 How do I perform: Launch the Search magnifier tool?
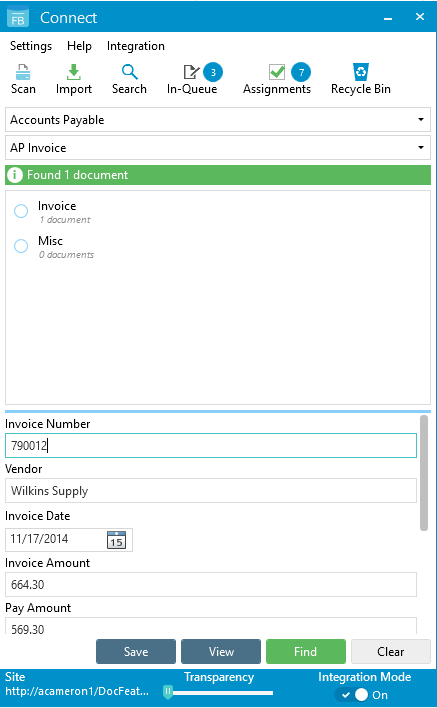click(x=129, y=79)
